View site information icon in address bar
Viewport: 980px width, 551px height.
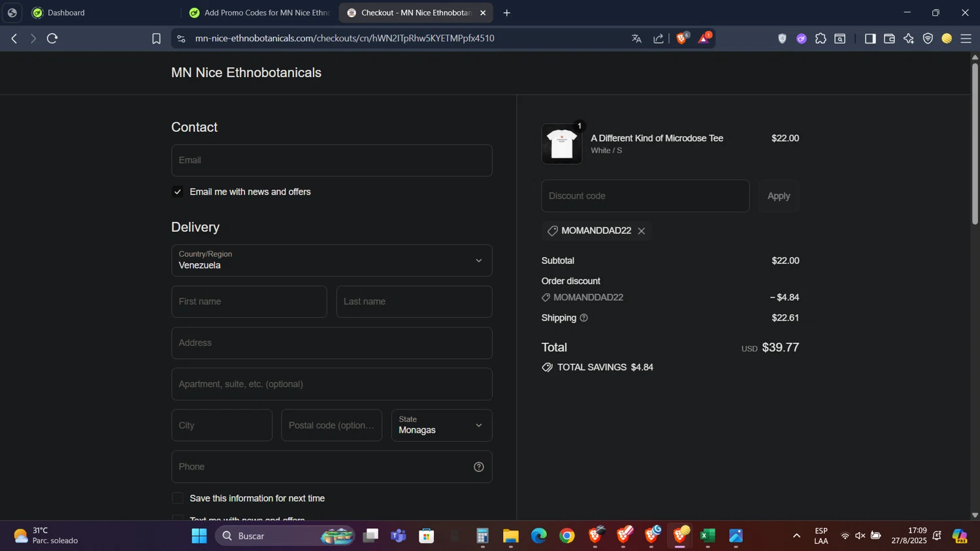tap(181, 39)
